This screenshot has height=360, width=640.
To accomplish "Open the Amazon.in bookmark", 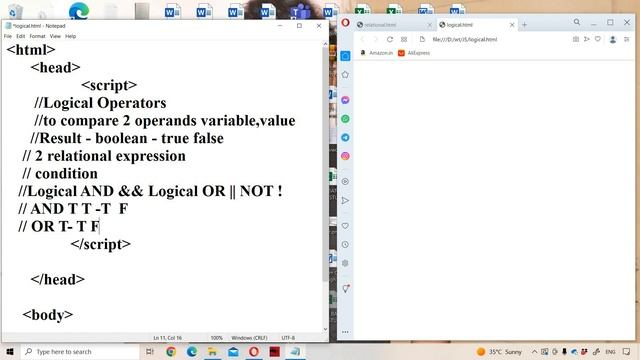I will point(376,53).
